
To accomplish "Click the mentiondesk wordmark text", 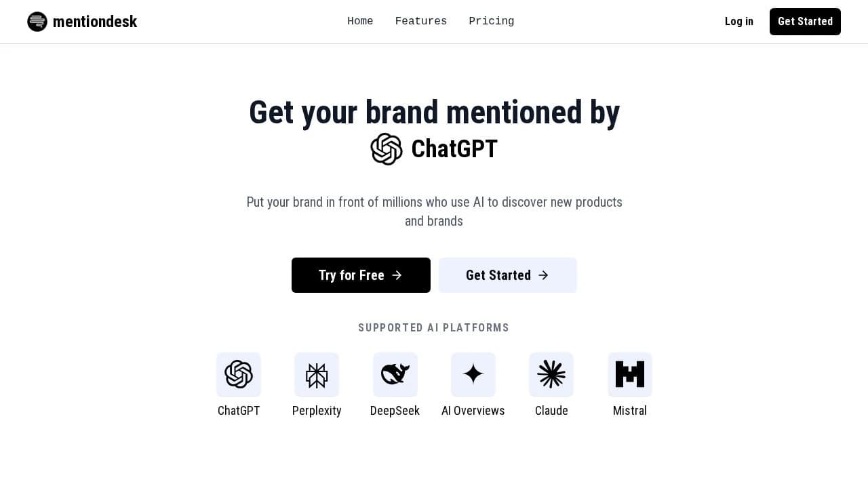I will click(x=95, y=21).
